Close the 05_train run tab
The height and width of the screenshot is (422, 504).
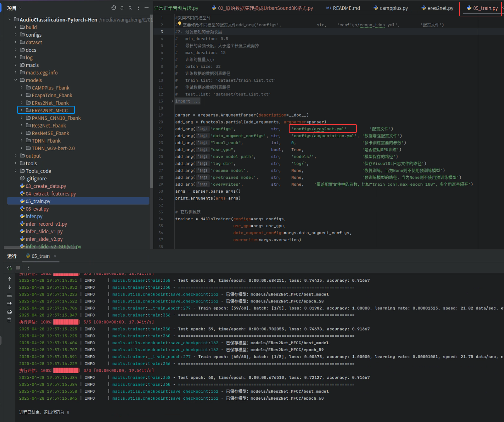click(x=55, y=256)
